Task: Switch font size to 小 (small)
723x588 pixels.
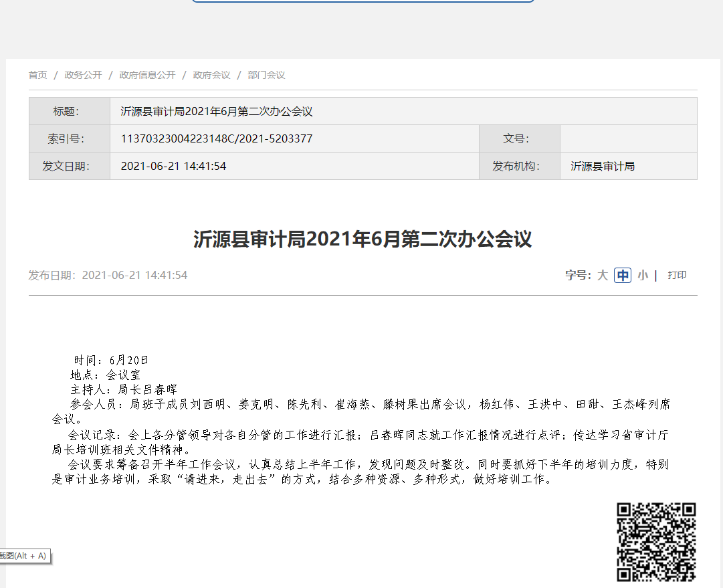Action: tap(643, 275)
